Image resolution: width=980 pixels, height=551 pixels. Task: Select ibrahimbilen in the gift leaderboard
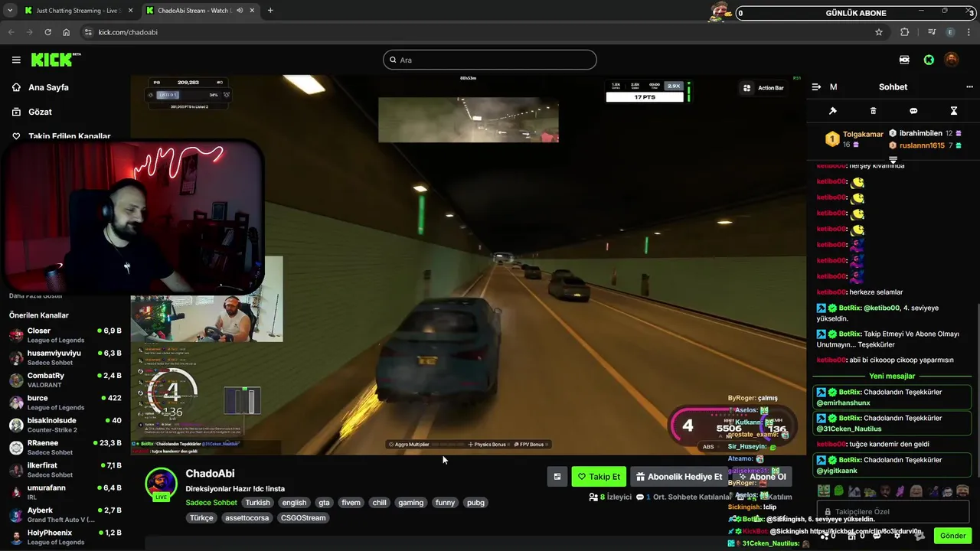[x=921, y=133]
